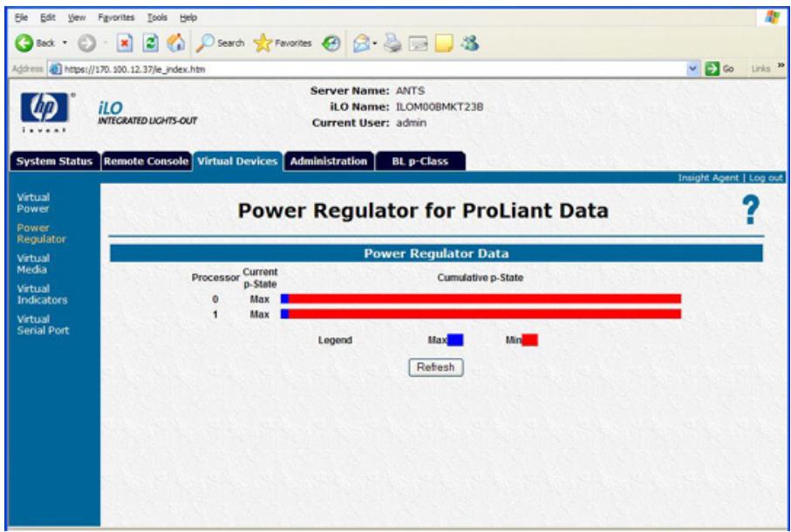Image resolution: width=791 pixels, height=532 pixels.
Task: Switch to the Remote Console tab
Action: (x=147, y=162)
